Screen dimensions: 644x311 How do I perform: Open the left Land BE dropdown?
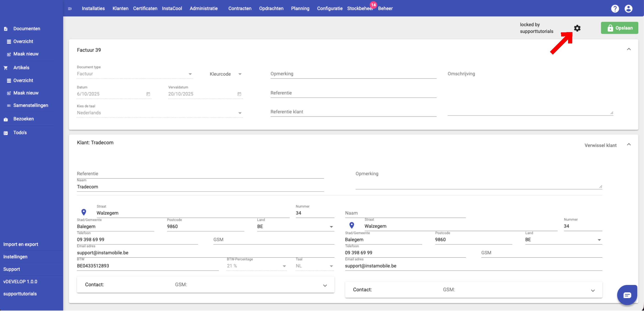(x=295, y=227)
